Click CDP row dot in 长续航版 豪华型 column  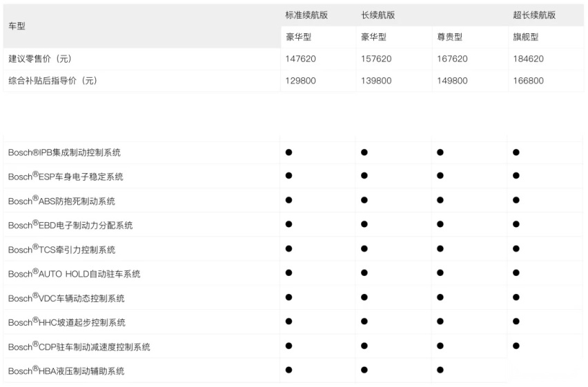[364, 346]
